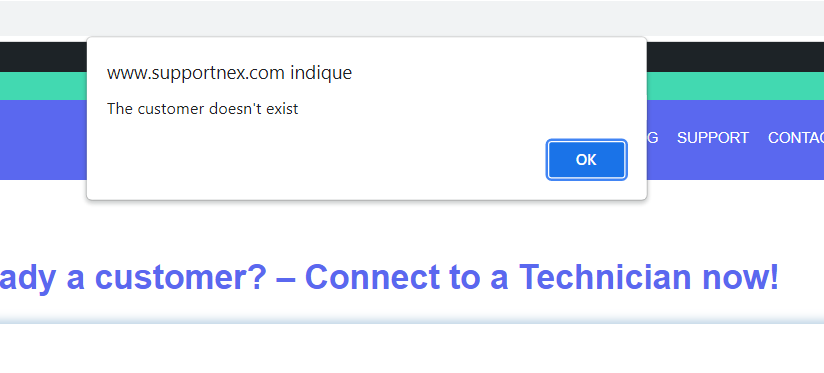The height and width of the screenshot is (373, 824).
Task: Click the "www.supportnex.com indique" dialog title
Action: tap(230, 72)
